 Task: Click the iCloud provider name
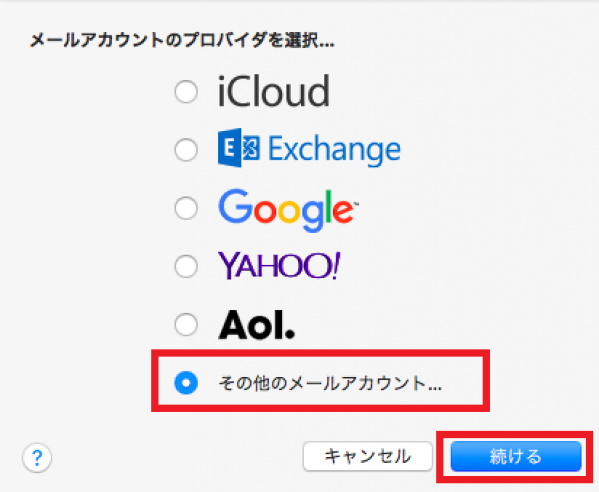click(274, 91)
